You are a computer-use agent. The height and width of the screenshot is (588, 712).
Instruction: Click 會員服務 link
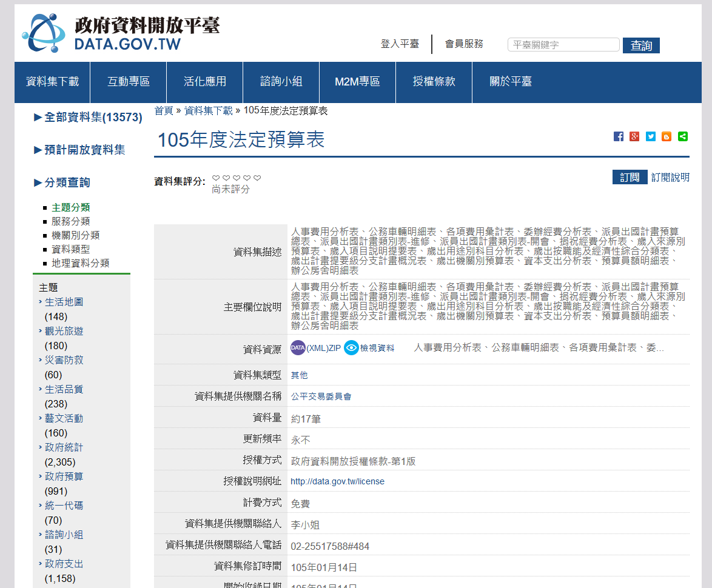click(x=464, y=44)
